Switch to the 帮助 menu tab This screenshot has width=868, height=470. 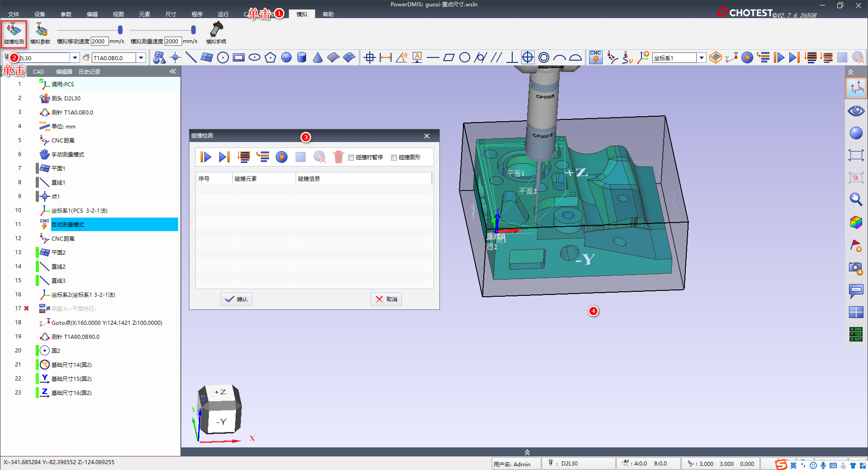point(328,14)
